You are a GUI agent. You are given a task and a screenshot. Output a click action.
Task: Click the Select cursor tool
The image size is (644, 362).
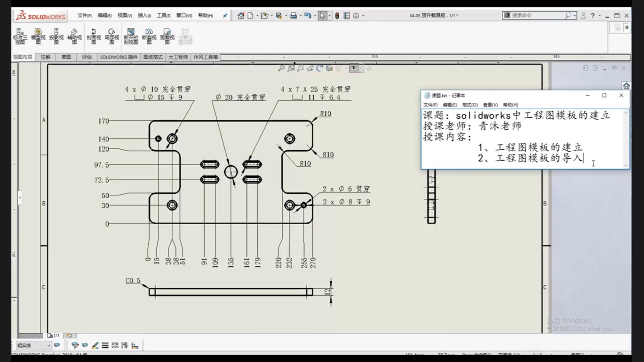pyautogui.click(x=322, y=16)
